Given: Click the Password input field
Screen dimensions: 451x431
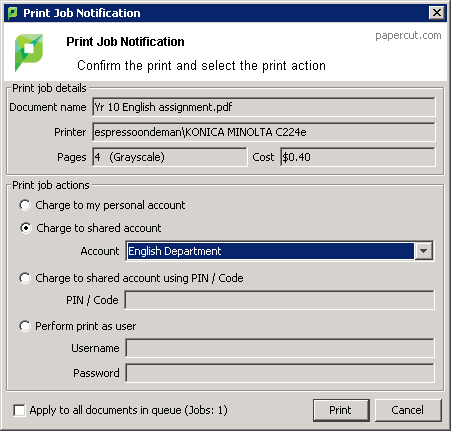Looking at the screenshot, I should [280, 373].
